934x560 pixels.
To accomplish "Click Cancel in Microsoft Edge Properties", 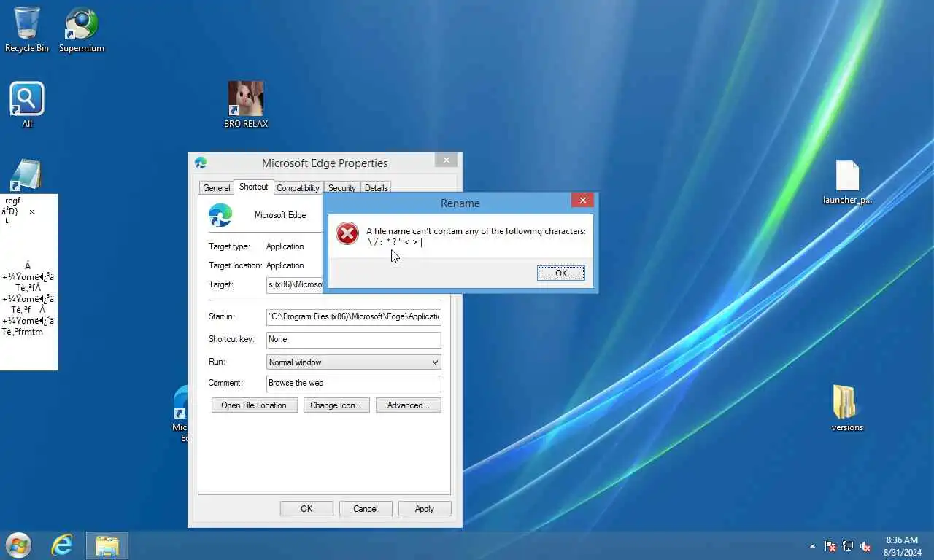I will coord(366,509).
